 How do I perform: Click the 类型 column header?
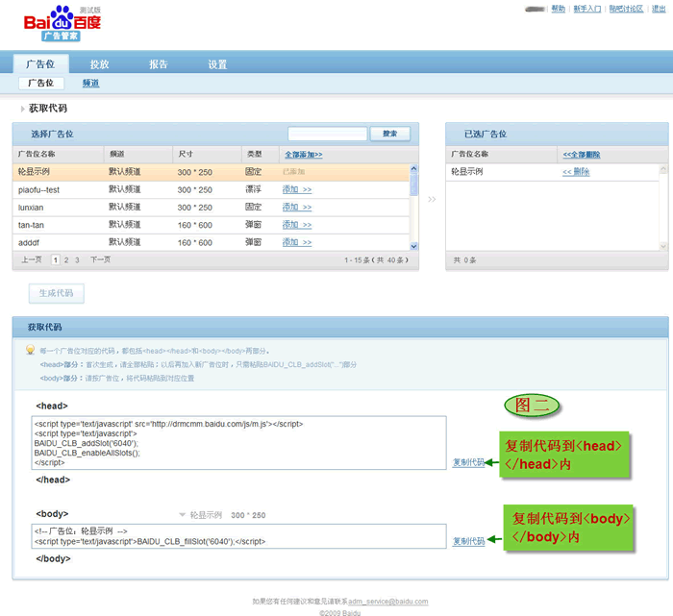point(255,154)
